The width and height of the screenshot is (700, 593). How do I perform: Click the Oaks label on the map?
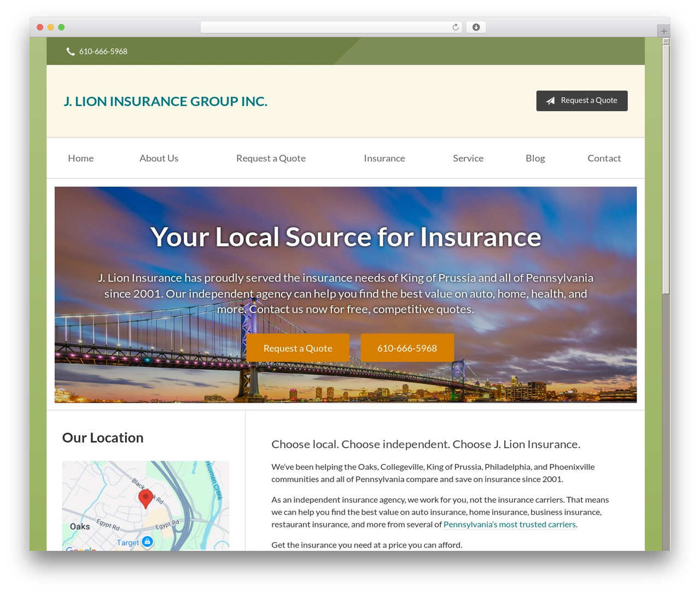pyautogui.click(x=80, y=526)
